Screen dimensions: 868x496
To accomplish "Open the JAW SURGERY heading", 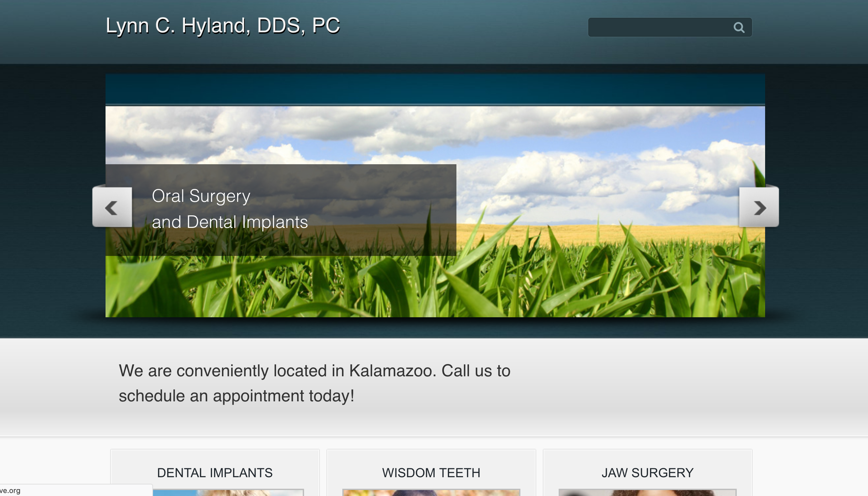I will pos(647,473).
